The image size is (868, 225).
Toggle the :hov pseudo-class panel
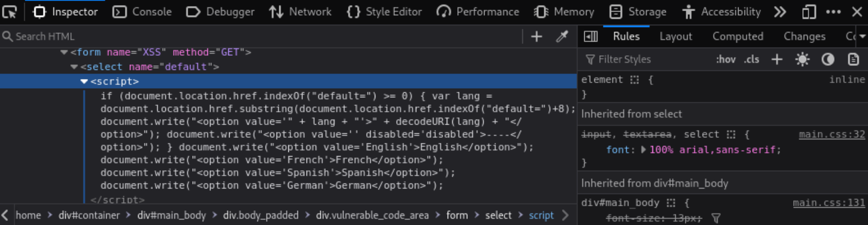pos(725,59)
